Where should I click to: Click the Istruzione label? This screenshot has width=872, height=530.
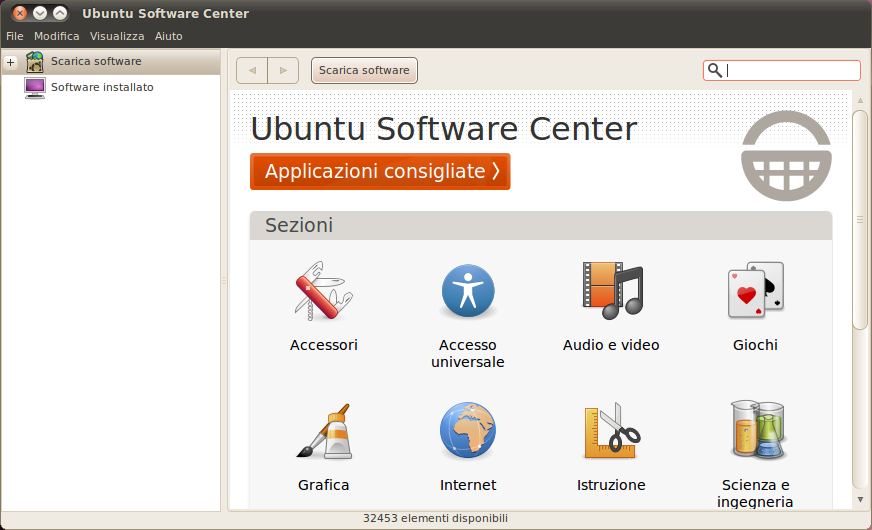[x=611, y=486]
